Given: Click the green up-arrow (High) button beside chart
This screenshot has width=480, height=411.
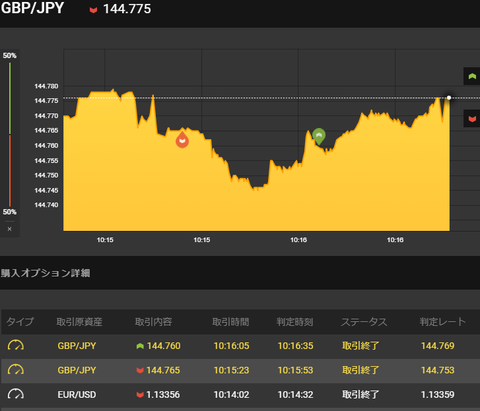Looking at the screenshot, I should click(472, 76).
